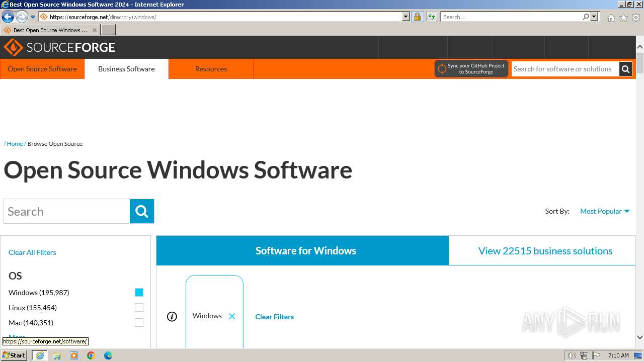The height and width of the screenshot is (362, 644).
Task: Open Favorites star icon
Action: tap(623, 18)
